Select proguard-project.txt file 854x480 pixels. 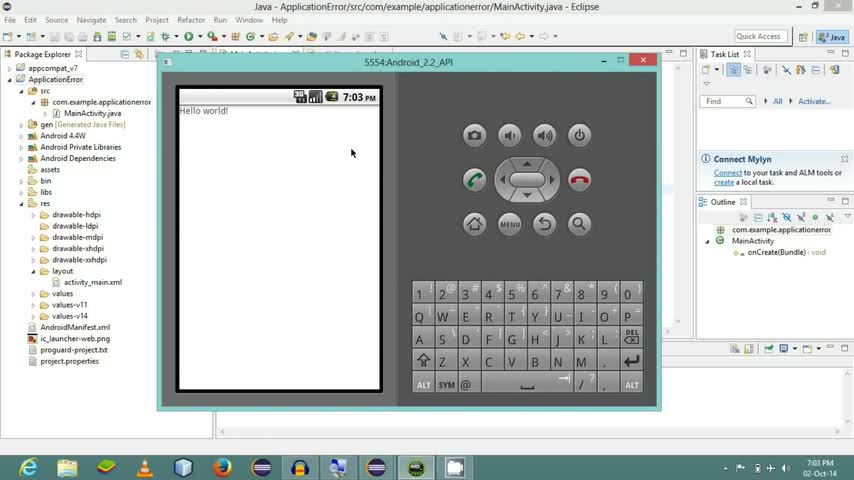[74, 350]
